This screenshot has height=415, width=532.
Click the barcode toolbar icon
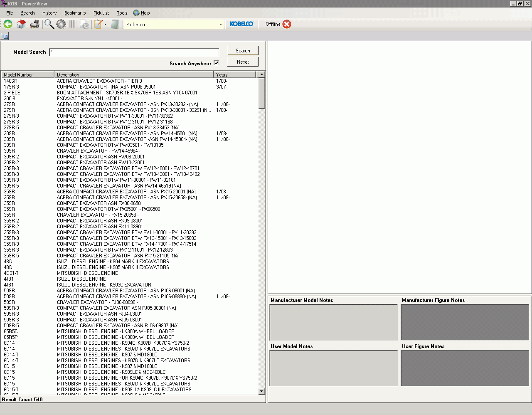[x=72, y=24]
